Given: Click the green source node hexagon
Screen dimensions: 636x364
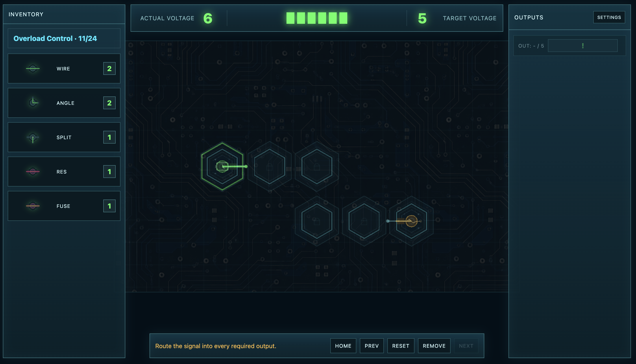Looking at the screenshot, I should 222,166.
